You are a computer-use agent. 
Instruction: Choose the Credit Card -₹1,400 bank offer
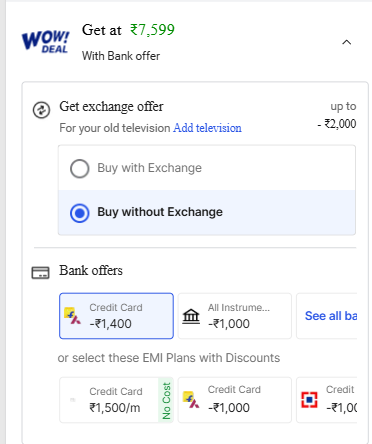pos(116,316)
